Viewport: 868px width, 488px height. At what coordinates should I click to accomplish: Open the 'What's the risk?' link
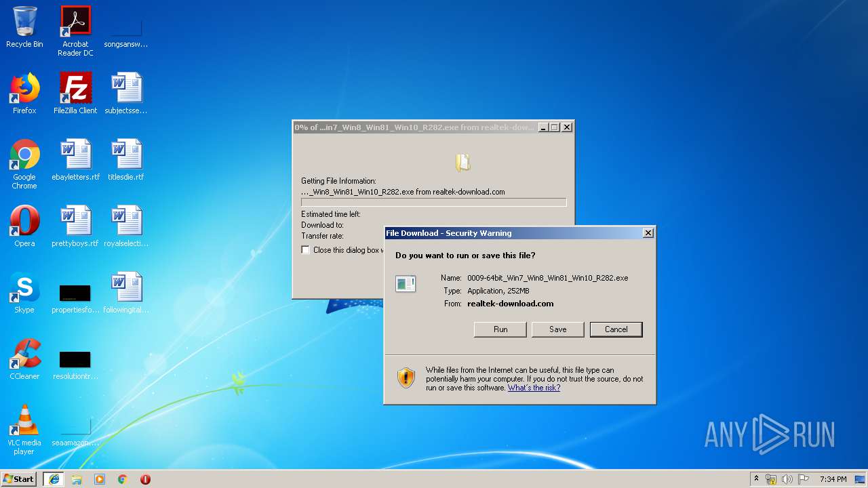click(534, 388)
